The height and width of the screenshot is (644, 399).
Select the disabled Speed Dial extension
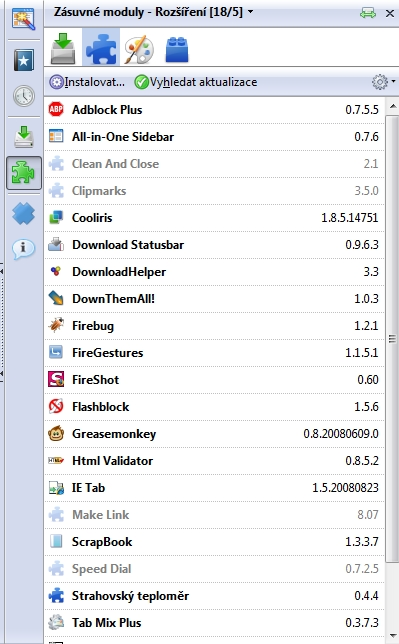(214, 569)
